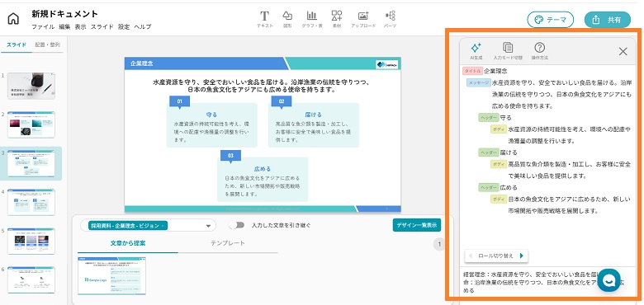Screen dimensions: 644x305
Task: Open the パーツ parts tool
Action: point(391,19)
